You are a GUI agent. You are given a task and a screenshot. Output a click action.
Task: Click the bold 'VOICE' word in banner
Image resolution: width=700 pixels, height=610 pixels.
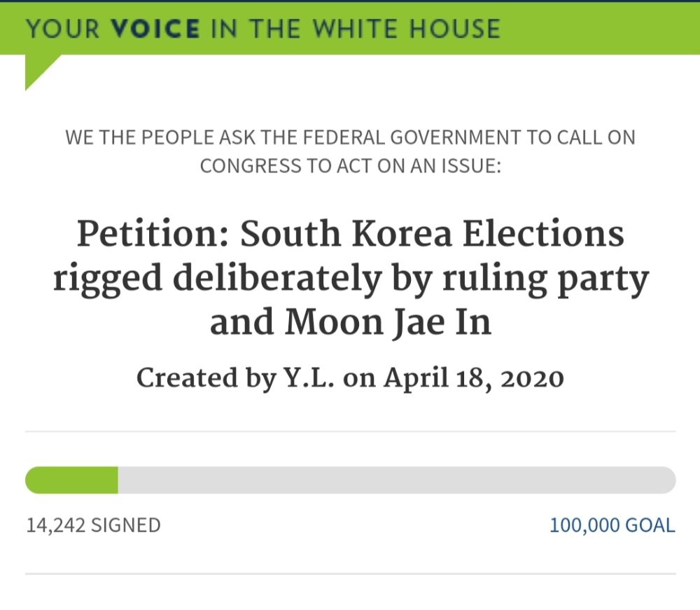tap(156, 29)
